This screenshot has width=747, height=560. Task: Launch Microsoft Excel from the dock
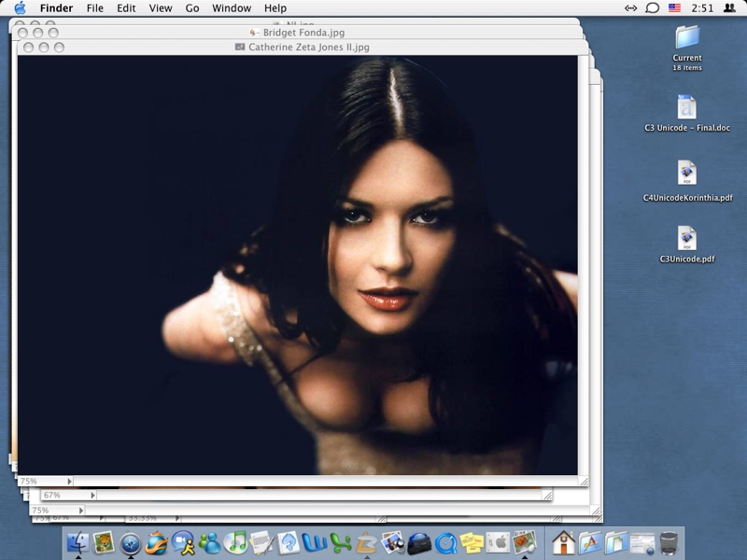(340, 542)
